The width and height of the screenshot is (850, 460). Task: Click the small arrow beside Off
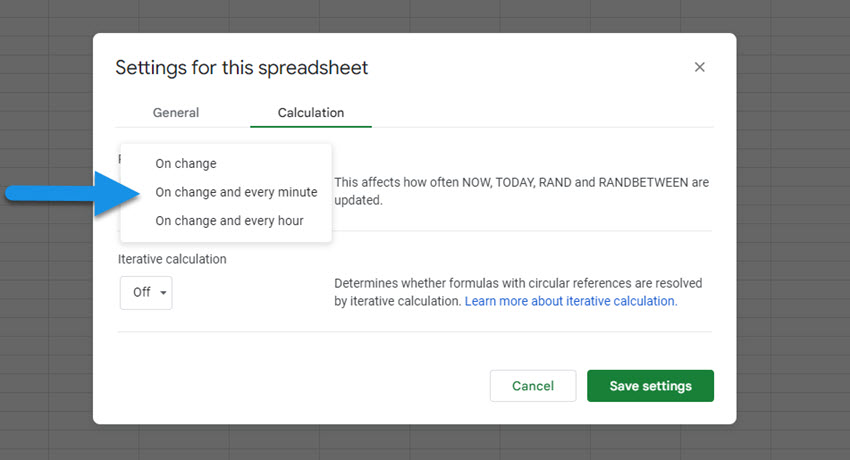tap(163, 293)
